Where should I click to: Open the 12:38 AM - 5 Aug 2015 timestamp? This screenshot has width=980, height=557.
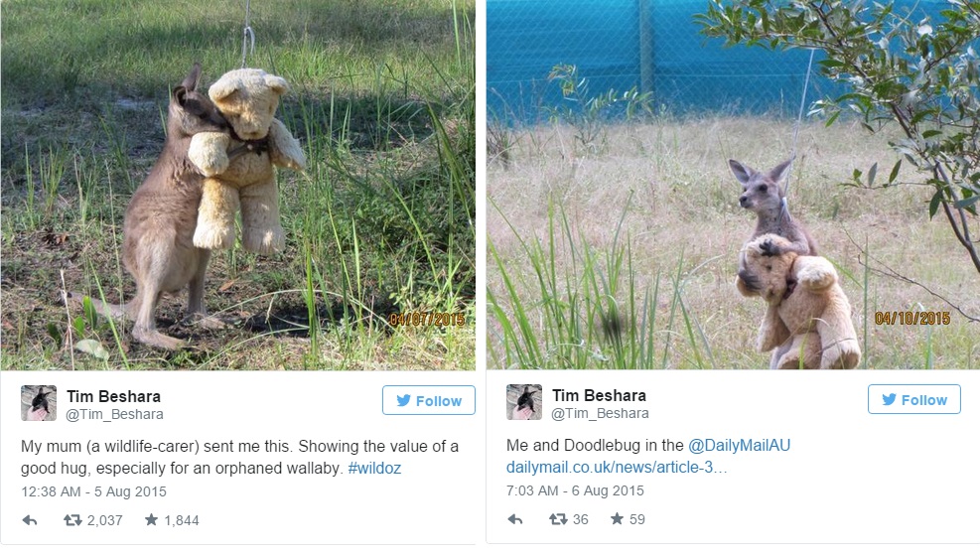[93, 492]
